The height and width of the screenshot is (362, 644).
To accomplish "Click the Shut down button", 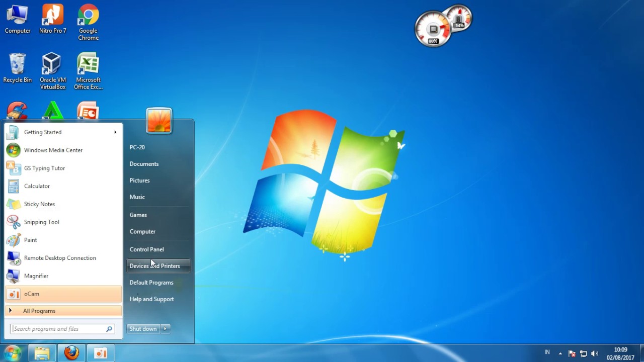I will (x=143, y=329).
